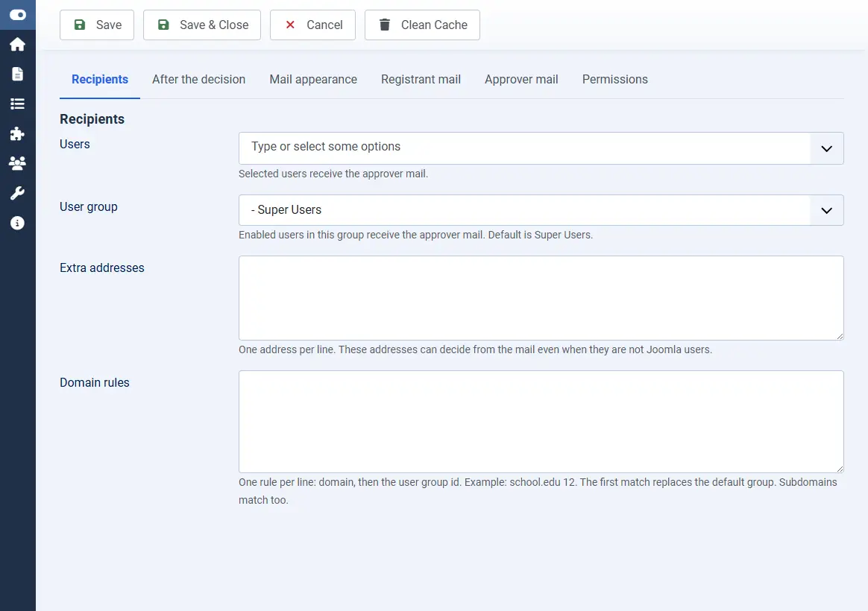Click the Domain rules text area

[541, 422]
